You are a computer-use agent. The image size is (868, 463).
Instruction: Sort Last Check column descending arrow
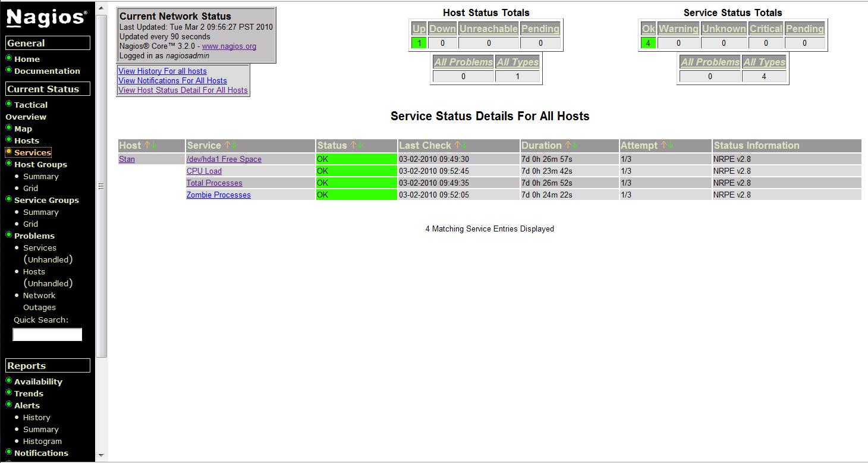[464, 145]
